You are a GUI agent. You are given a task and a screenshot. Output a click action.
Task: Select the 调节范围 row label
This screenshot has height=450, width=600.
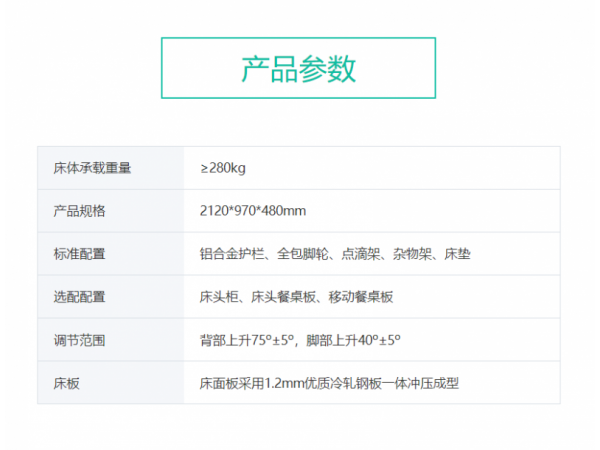[79, 340]
